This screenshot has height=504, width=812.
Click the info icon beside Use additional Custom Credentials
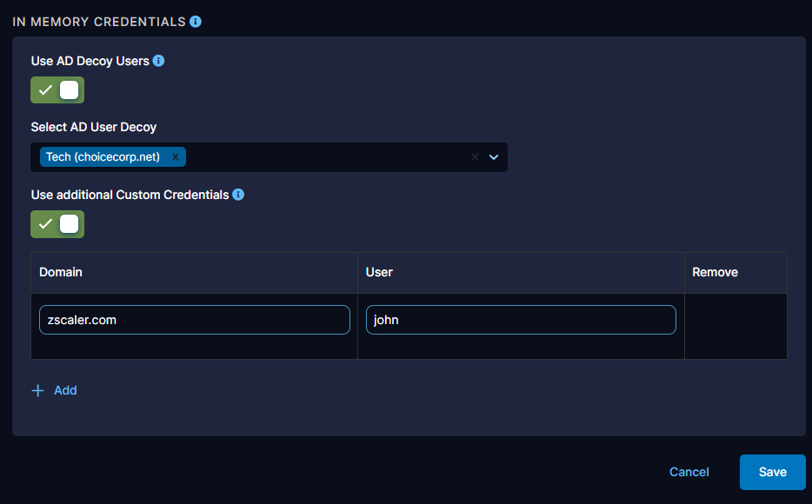pos(238,195)
